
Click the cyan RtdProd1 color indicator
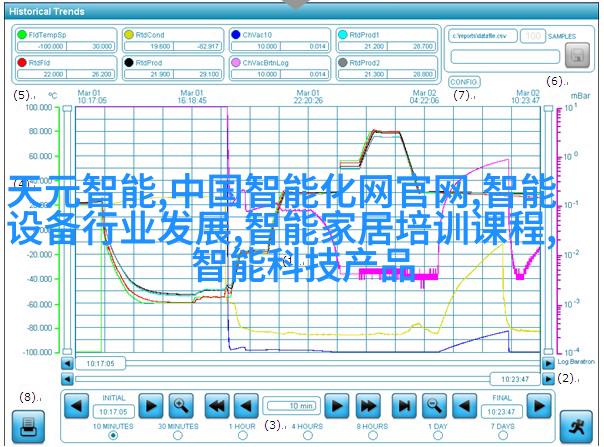point(342,35)
